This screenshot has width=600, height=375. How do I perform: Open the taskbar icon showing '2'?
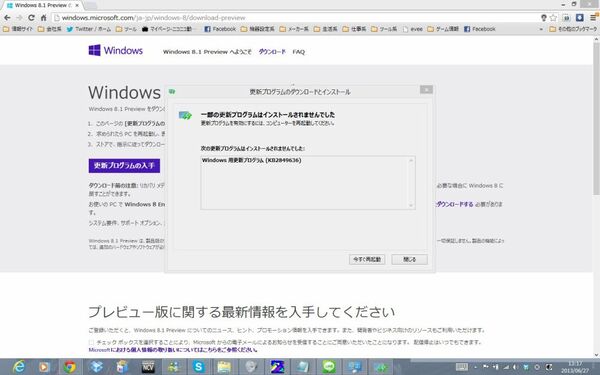tap(277, 367)
